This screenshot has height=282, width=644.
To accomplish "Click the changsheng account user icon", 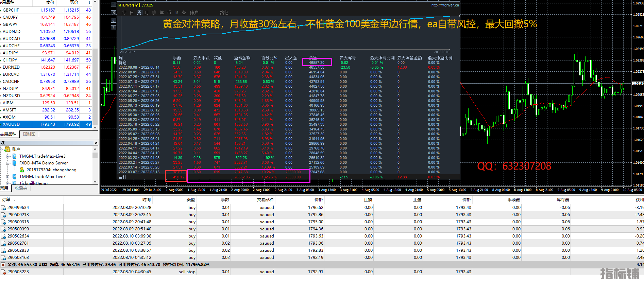I will tap(22, 170).
